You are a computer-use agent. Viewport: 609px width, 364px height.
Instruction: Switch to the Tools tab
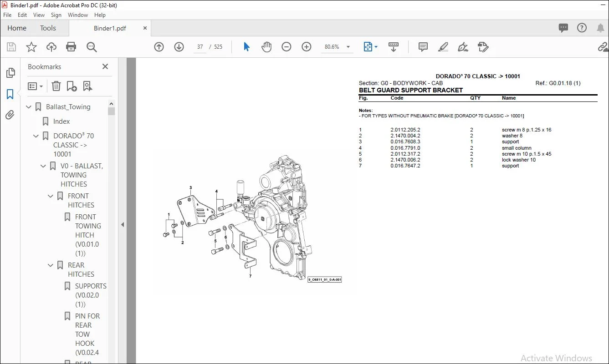click(48, 28)
